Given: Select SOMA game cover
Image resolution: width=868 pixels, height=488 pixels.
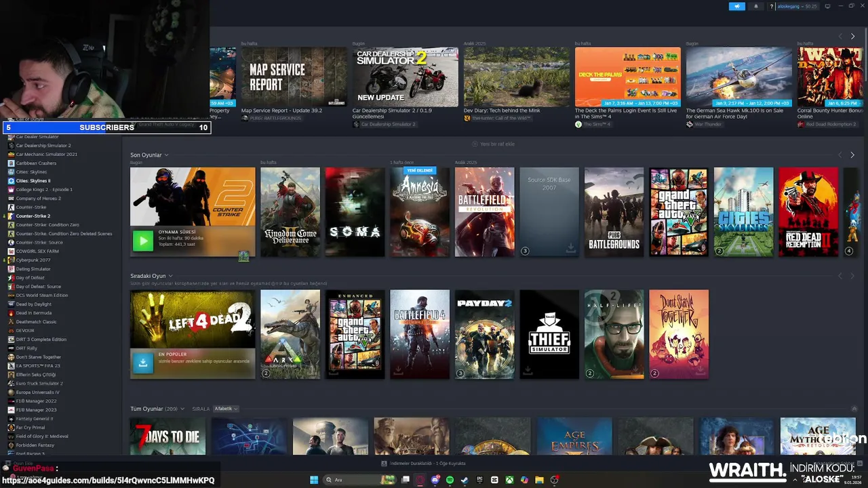Looking at the screenshot, I should coord(355,212).
